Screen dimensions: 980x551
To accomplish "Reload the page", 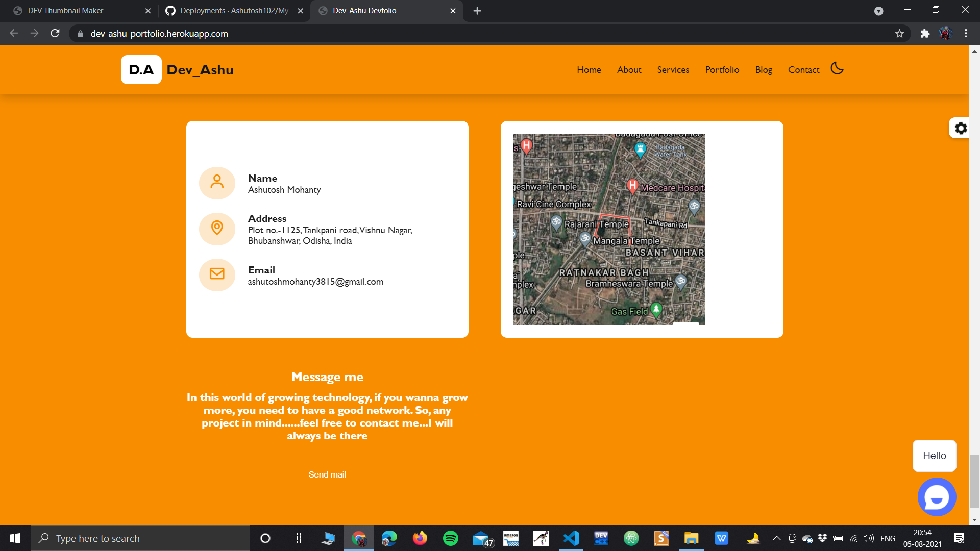I will coord(55,34).
